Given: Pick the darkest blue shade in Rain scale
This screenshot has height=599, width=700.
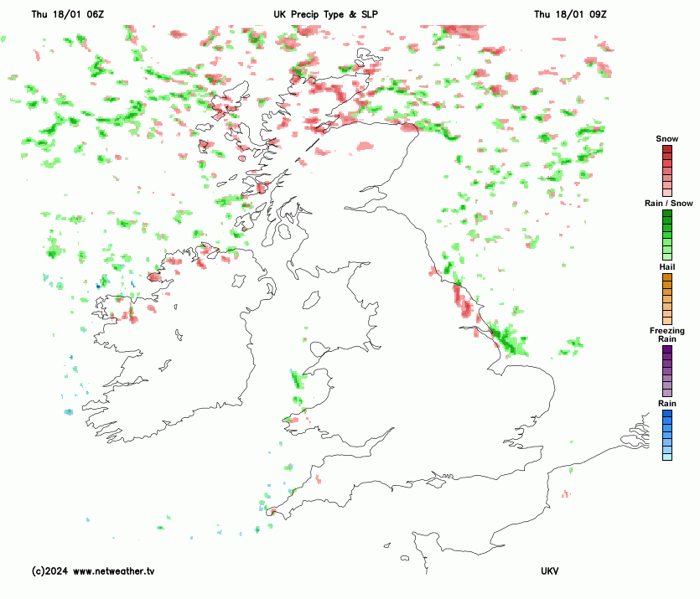Looking at the screenshot, I should point(667,414).
